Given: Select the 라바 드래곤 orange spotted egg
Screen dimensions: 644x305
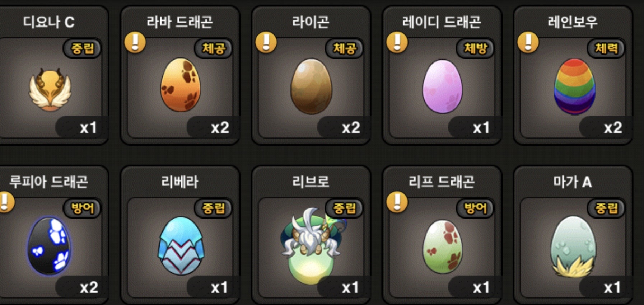Looking at the screenshot, I should point(180,85).
